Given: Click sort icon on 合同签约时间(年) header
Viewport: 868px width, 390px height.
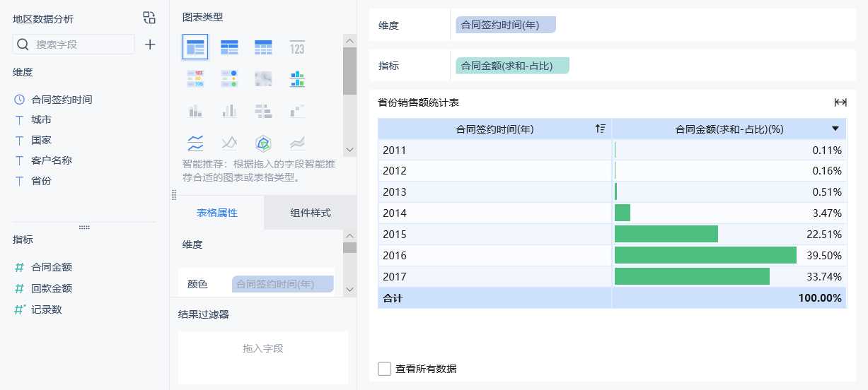Looking at the screenshot, I should (601, 129).
